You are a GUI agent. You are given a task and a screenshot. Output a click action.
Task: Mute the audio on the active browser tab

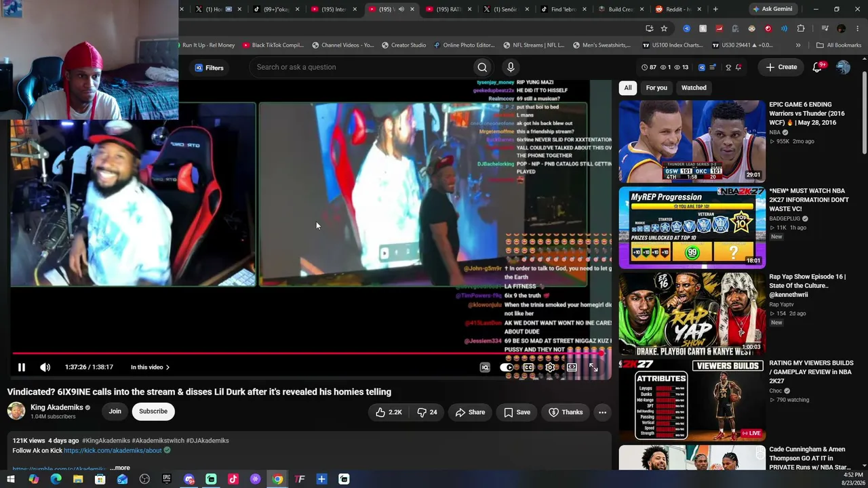pos(401,9)
